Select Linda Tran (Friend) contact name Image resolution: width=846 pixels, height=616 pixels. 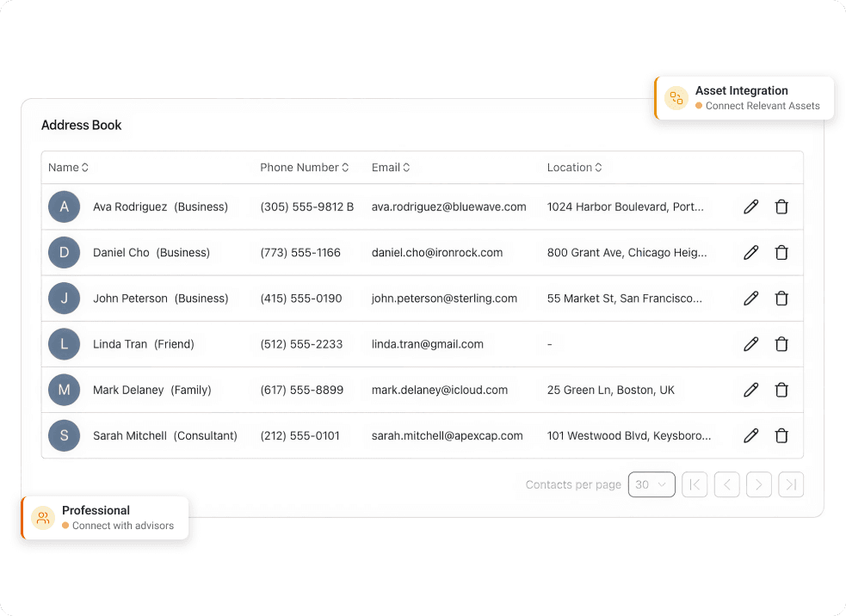click(x=144, y=344)
